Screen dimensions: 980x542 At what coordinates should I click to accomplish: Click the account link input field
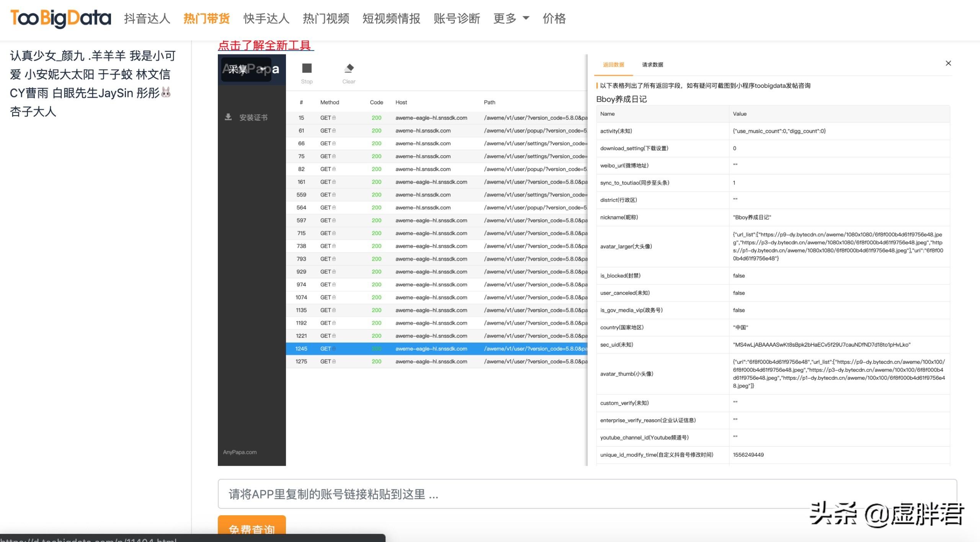point(587,494)
